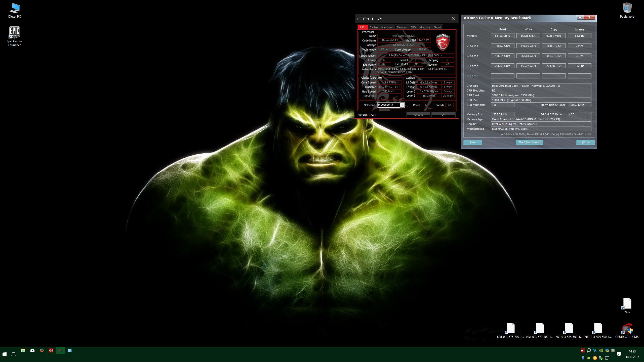
Task: Click the empty L4 Cache Read field
Action: (x=502, y=76)
